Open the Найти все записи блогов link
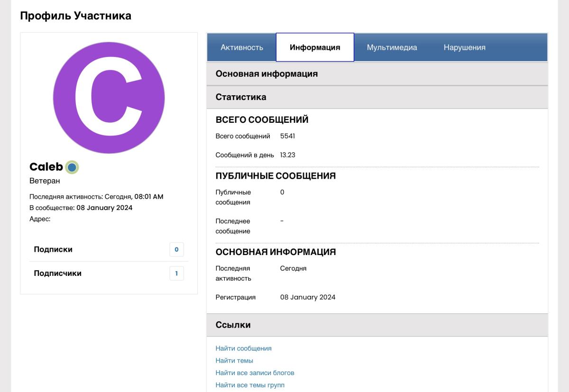 coord(255,373)
